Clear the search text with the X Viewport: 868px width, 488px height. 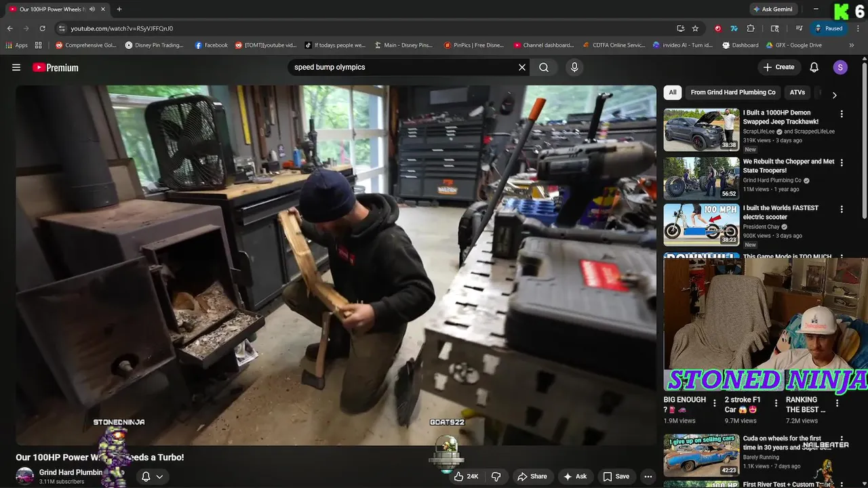(x=522, y=67)
